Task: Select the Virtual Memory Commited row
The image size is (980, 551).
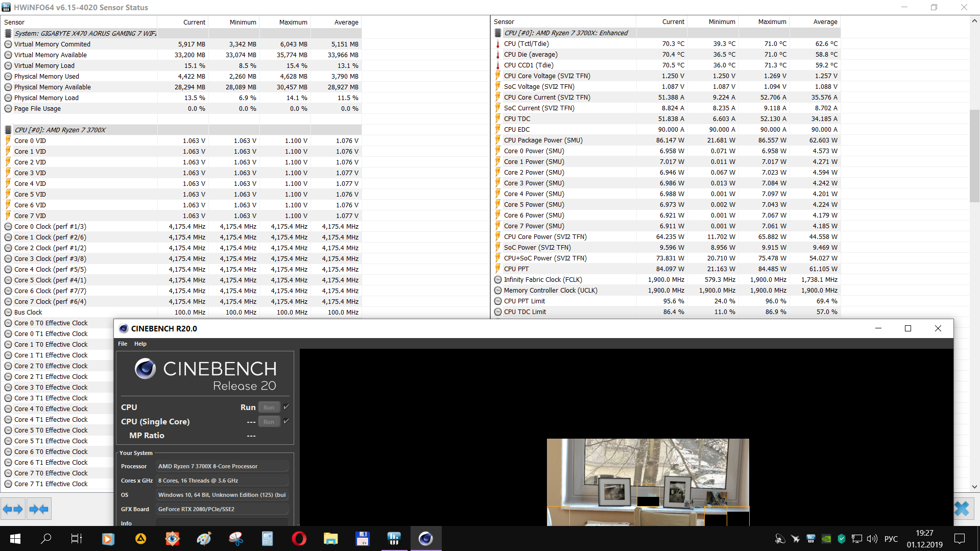Action: 181,44
